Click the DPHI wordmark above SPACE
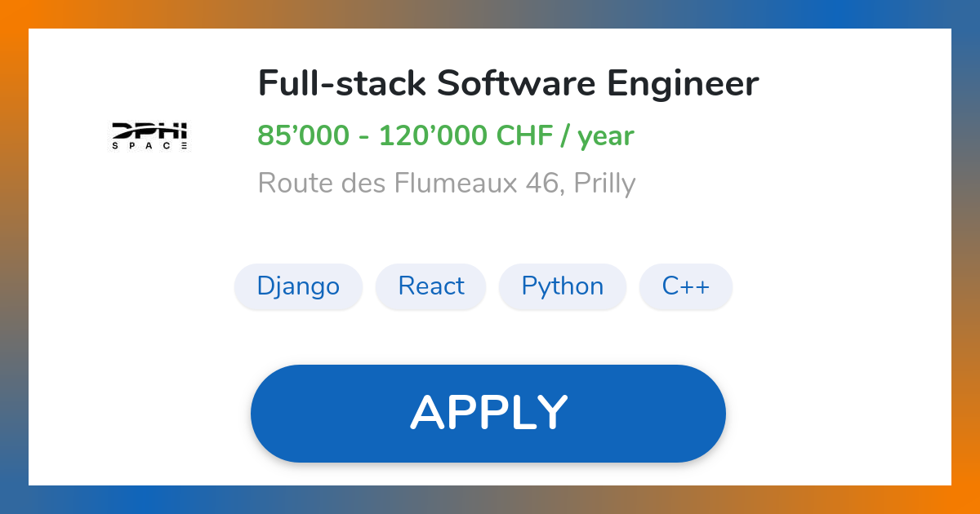This screenshot has width=980, height=514. (149, 131)
